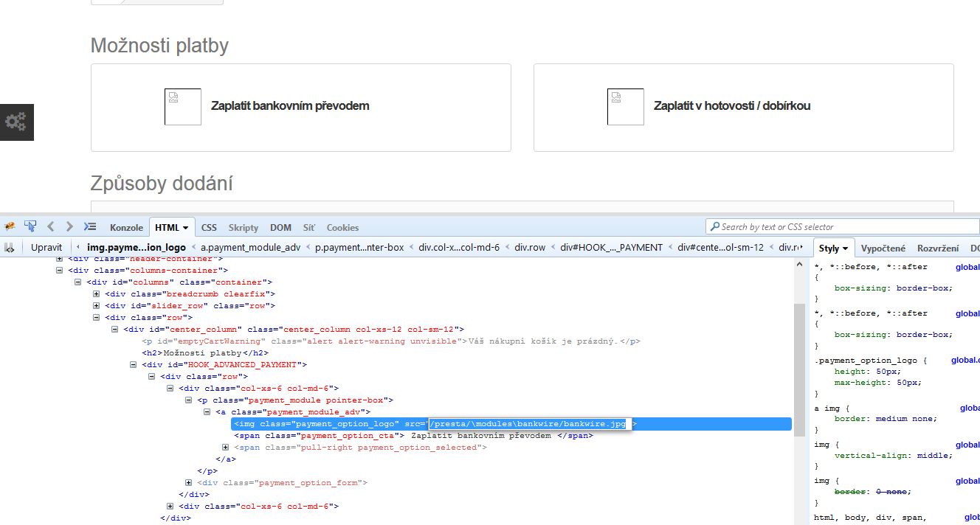
Task: Select div.row breadcrumb item
Action: (x=531, y=248)
